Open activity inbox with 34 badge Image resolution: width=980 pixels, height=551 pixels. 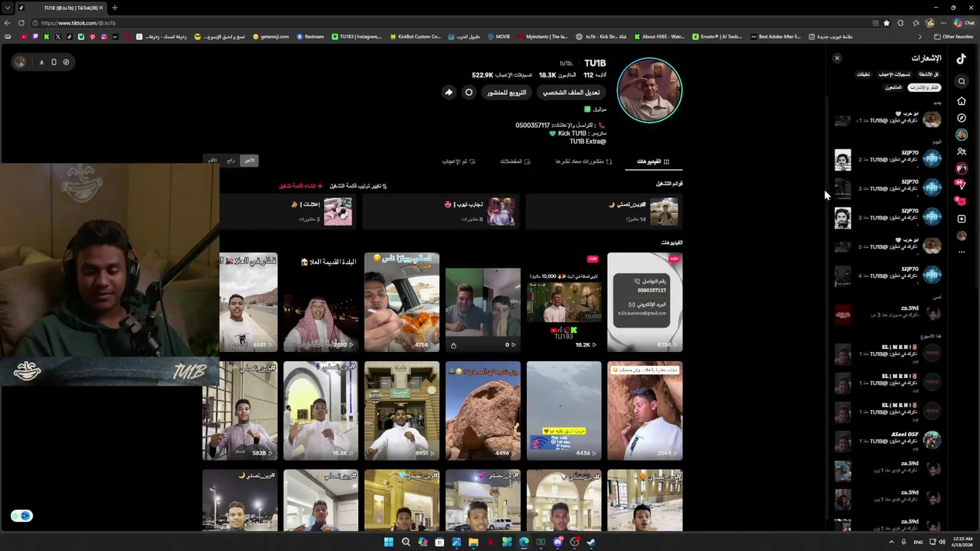pos(961,184)
